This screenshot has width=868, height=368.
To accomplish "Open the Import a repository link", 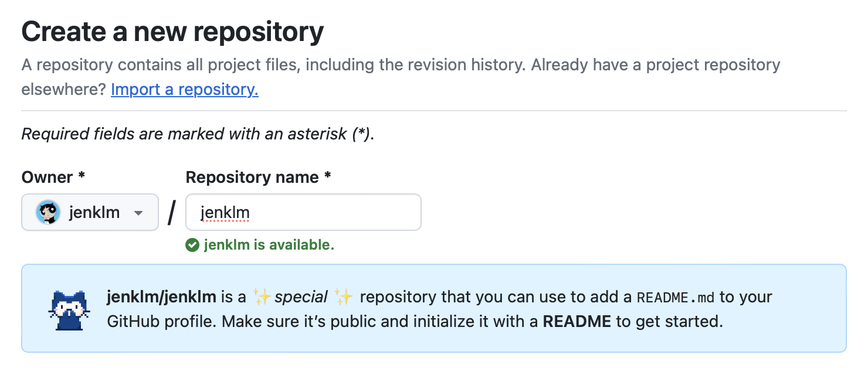I will [x=184, y=89].
